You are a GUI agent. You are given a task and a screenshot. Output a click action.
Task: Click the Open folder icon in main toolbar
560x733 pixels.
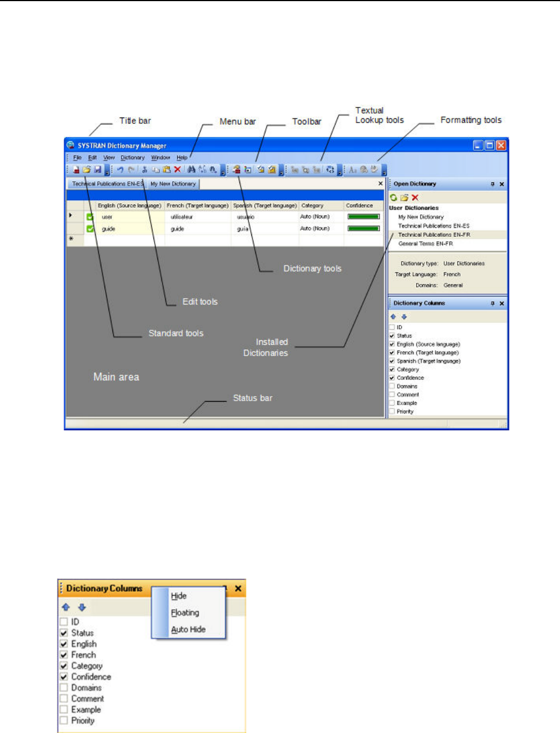click(87, 169)
